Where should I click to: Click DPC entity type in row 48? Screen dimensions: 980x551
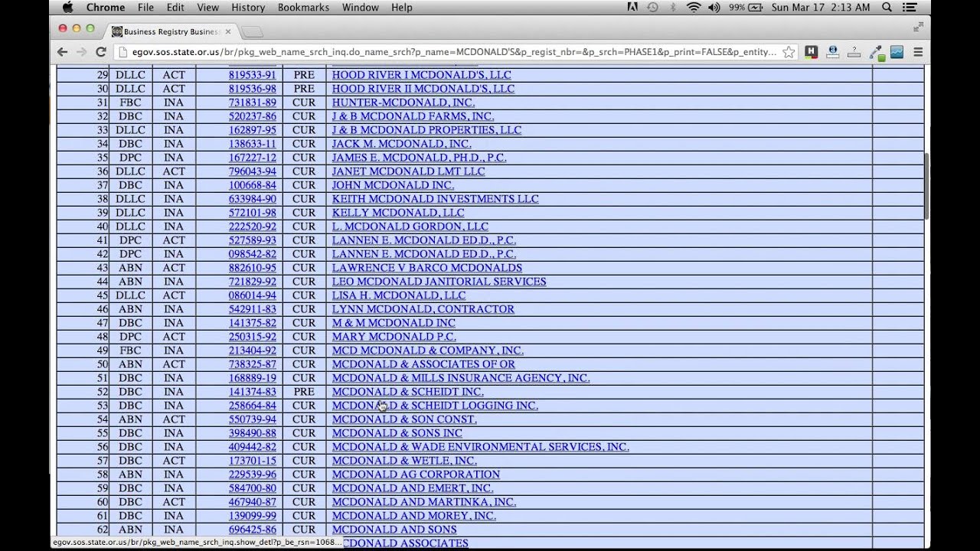pos(130,337)
